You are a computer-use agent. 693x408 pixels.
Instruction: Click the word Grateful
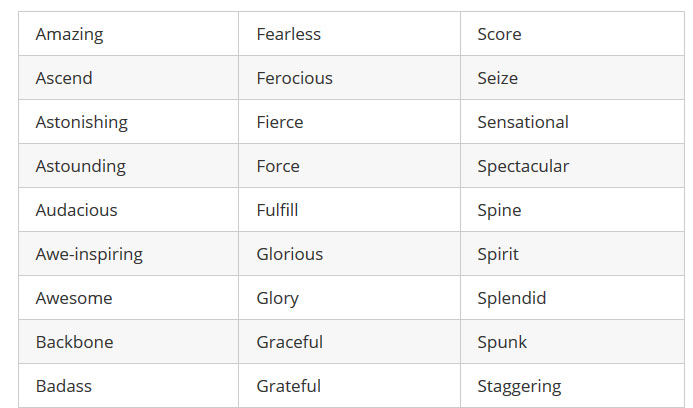[288, 386]
